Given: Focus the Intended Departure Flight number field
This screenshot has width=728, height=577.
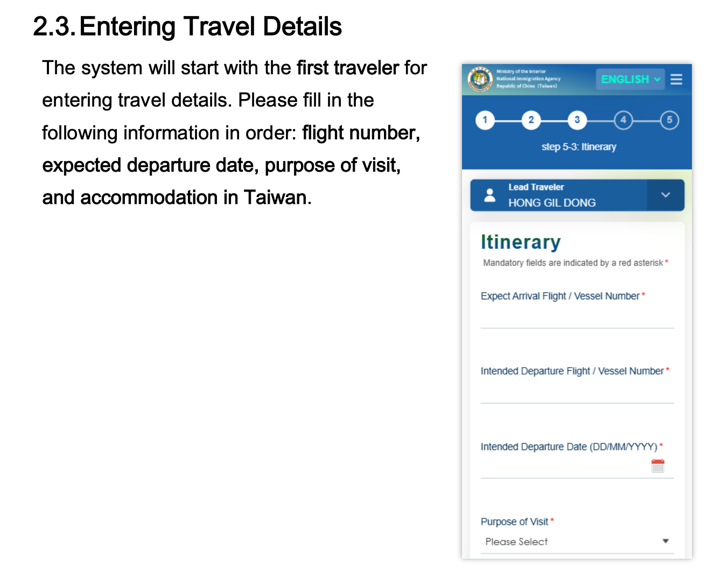Looking at the screenshot, I should click(x=577, y=393).
